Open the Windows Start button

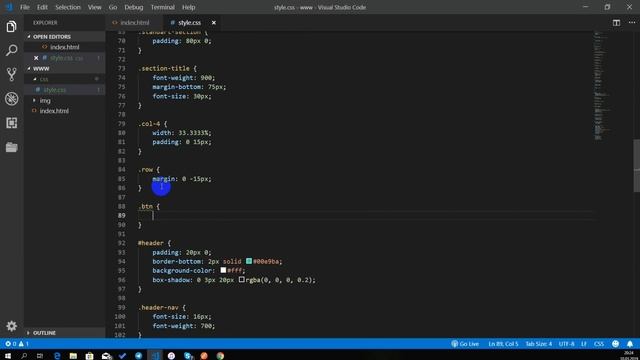8,356
